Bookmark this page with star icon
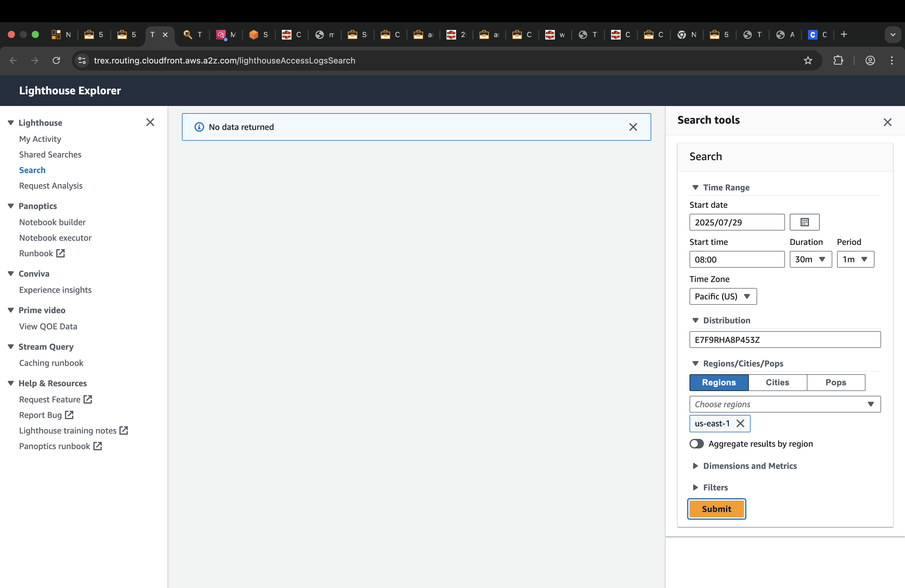The image size is (905, 588). tap(808, 60)
